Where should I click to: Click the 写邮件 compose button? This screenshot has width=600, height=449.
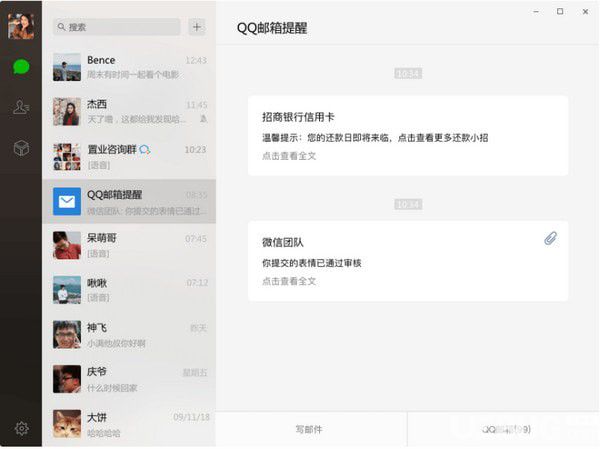click(311, 429)
